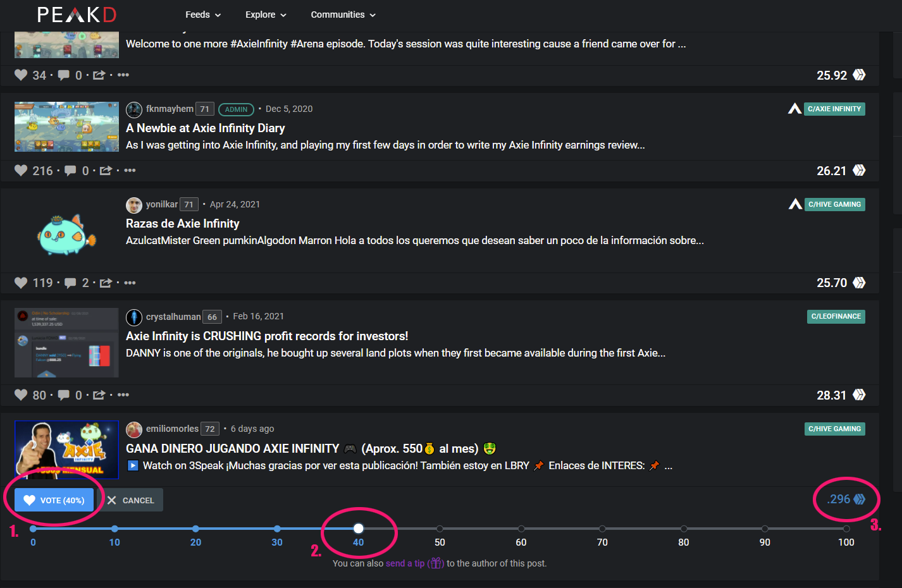Open username emiliomorles
Image resolution: width=902 pixels, height=588 pixels.
pos(172,429)
